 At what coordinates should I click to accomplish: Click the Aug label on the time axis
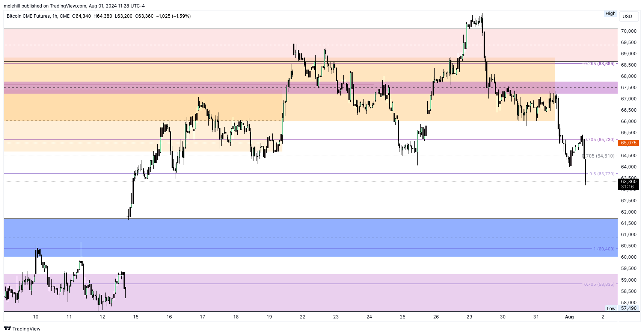click(569, 317)
